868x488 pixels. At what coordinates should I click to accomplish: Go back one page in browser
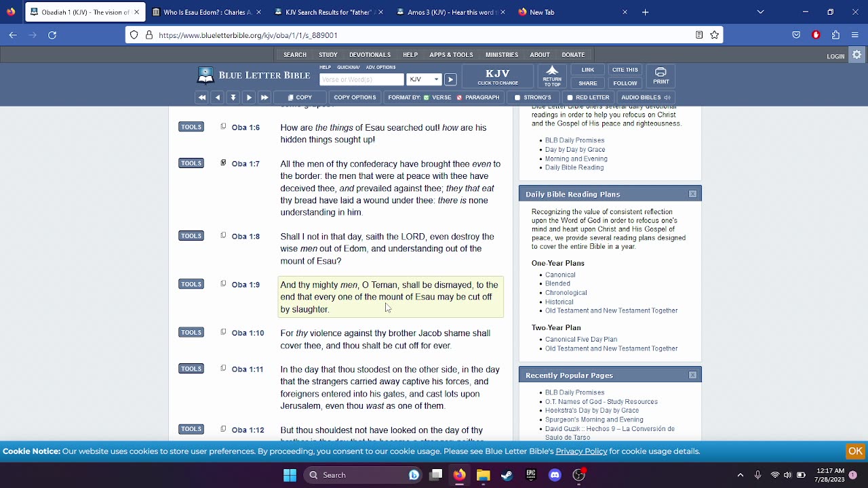13,35
